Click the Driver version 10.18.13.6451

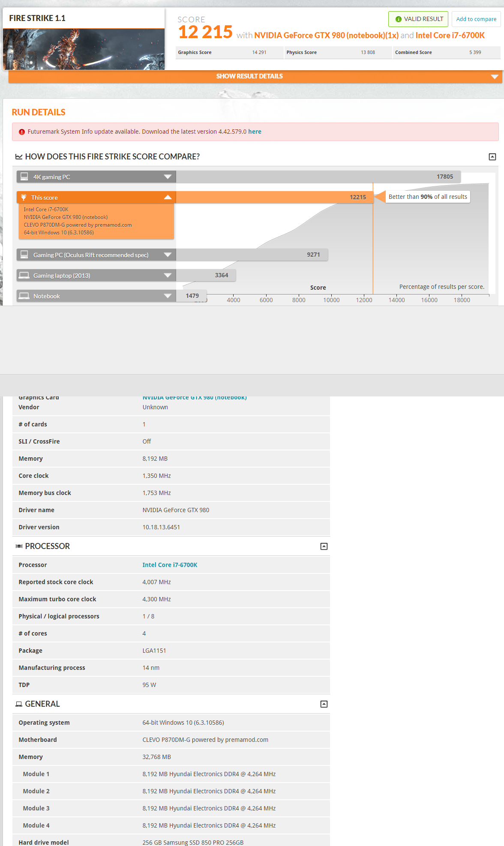161,527
